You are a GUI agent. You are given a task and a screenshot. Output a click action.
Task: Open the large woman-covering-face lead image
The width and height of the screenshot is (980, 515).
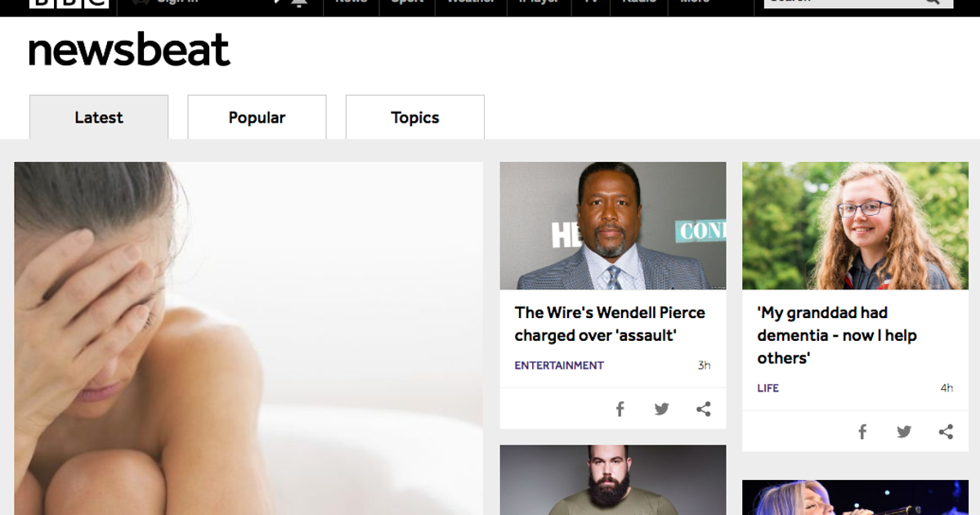(248, 338)
